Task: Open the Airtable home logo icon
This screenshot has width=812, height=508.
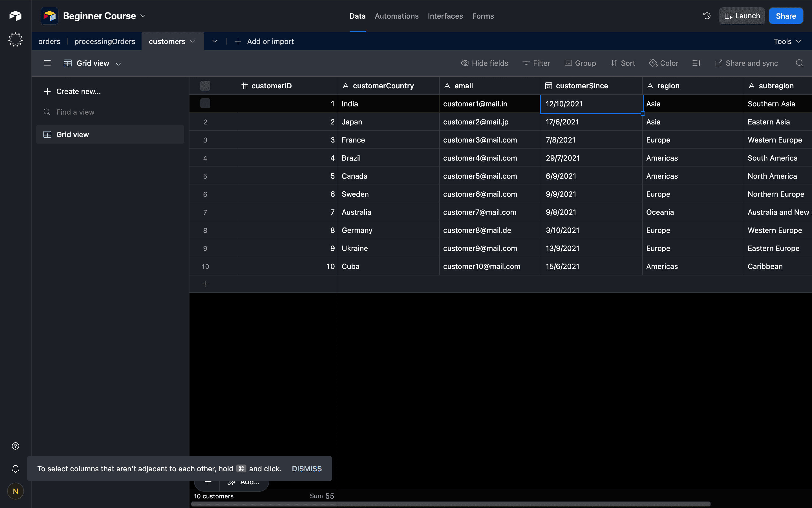Action: (16, 16)
